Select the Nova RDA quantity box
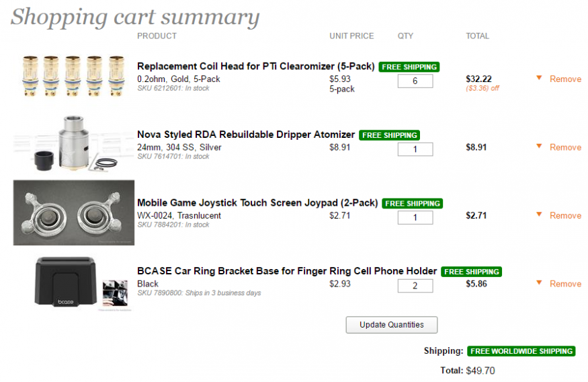 click(415, 149)
